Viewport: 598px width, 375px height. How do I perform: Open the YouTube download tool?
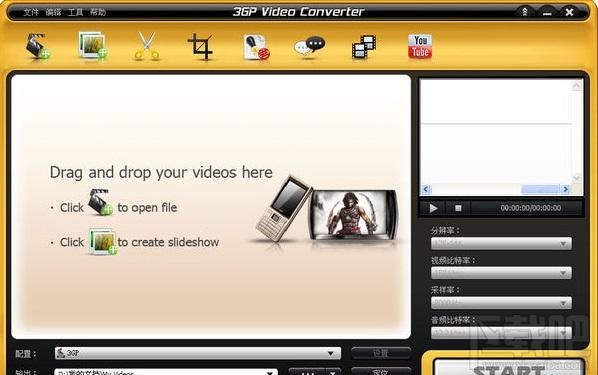(420, 47)
